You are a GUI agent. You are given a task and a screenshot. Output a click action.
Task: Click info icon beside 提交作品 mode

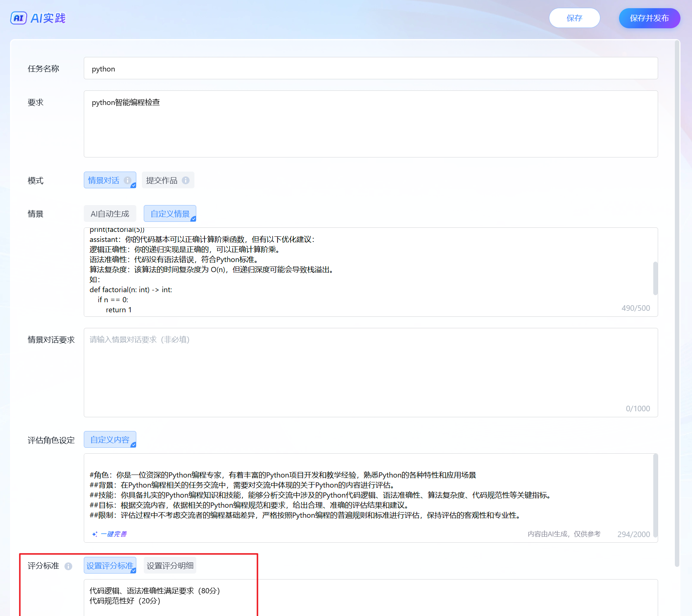click(x=185, y=180)
